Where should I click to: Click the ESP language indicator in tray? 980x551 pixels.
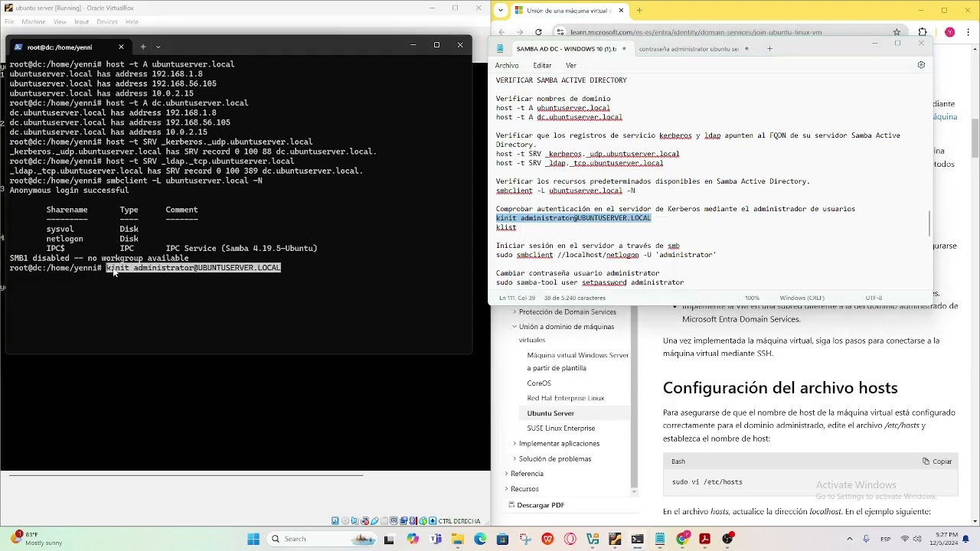click(x=885, y=539)
